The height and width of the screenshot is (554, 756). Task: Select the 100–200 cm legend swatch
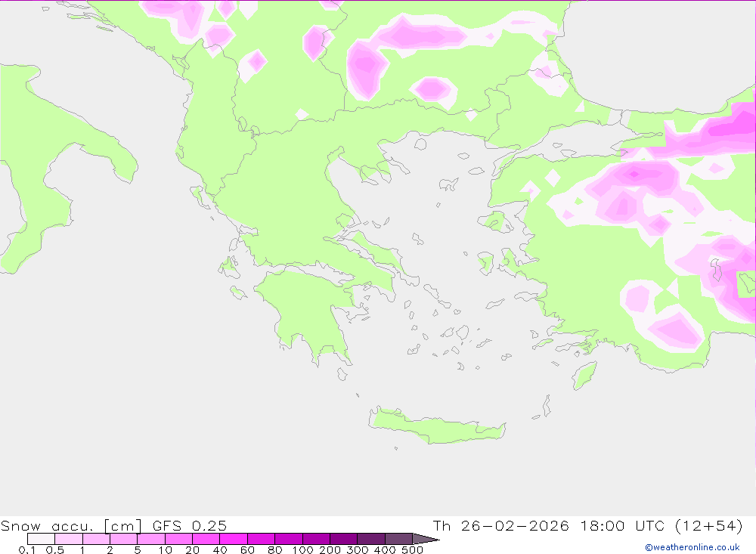tap(316, 539)
